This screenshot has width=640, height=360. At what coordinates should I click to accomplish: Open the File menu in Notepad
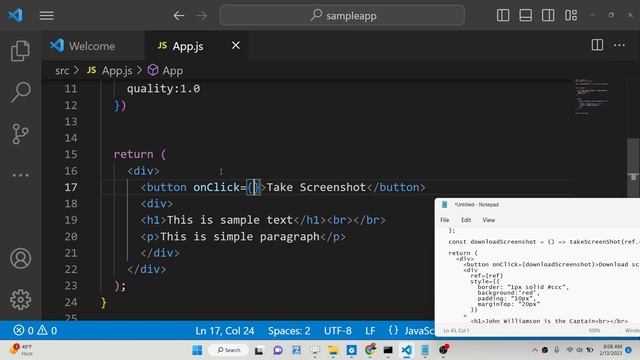tap(444, 220)
